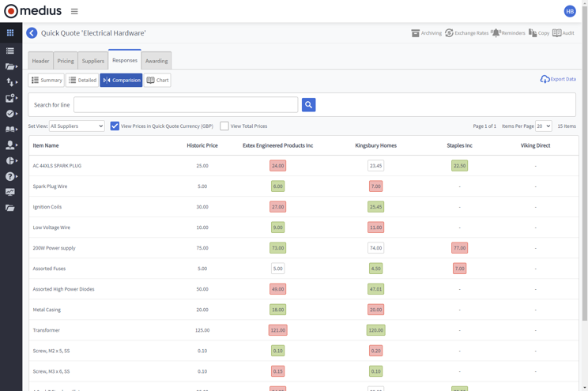This screenshot has width=588, height=391.
Task: Click the Export Data link
Action: pos(558,79)
